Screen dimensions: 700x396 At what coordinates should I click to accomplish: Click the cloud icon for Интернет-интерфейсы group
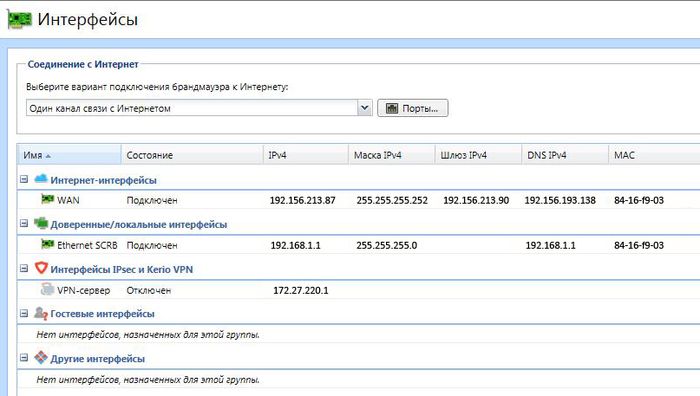coord(41,179)
